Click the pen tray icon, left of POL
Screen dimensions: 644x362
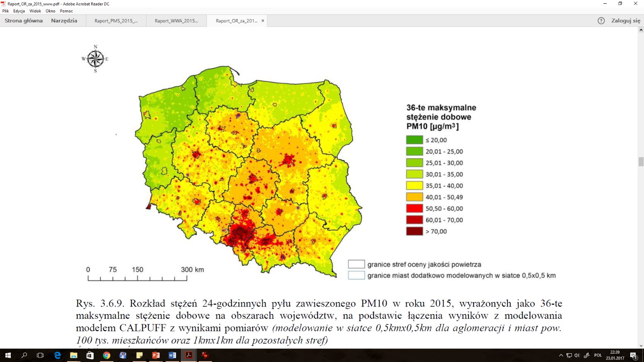tap(586, 355)
